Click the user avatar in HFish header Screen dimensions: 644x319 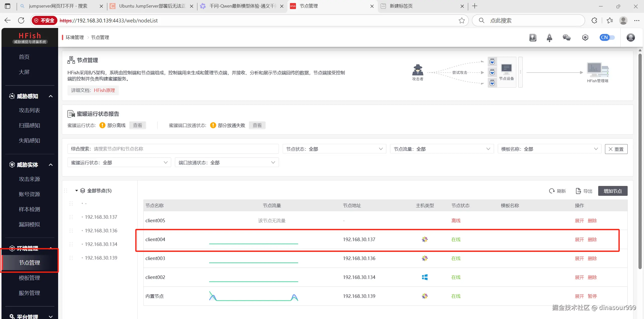pyautogui.click(x=630, y=38)
